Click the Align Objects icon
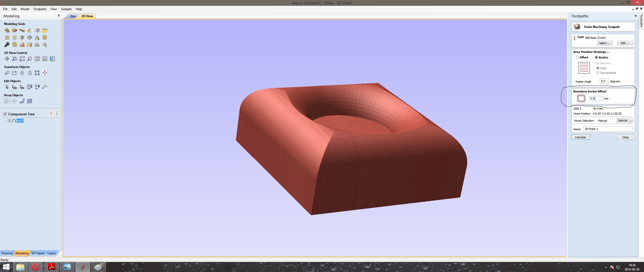The width and height of the screenshot is (644, 272). 45,73
